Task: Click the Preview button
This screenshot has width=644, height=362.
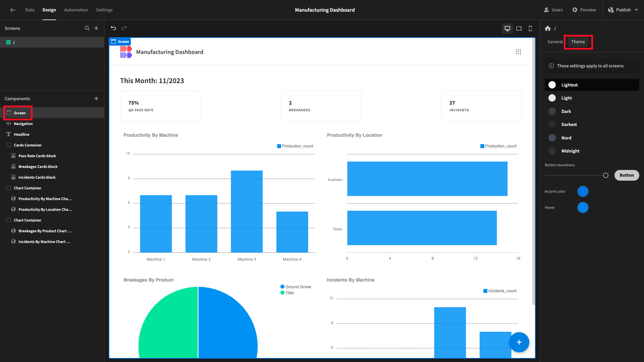Action: pyautogui.click(x=584, y=10)
